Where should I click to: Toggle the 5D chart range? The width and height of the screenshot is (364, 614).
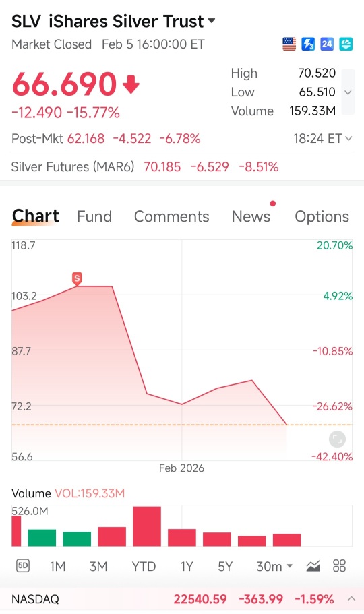pos(23,566)
